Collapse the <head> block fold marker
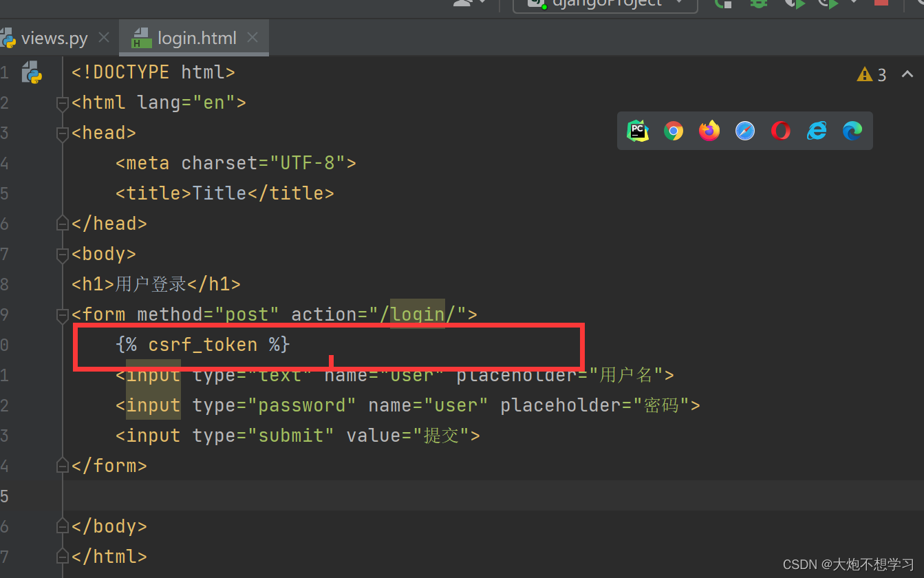 tap(63, 133)
